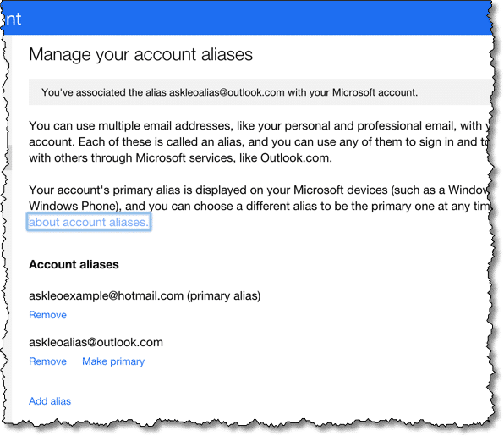Remove the askleoalias@outlook.com alias
This screenshot has height=436, width=504.
(47, 361)
